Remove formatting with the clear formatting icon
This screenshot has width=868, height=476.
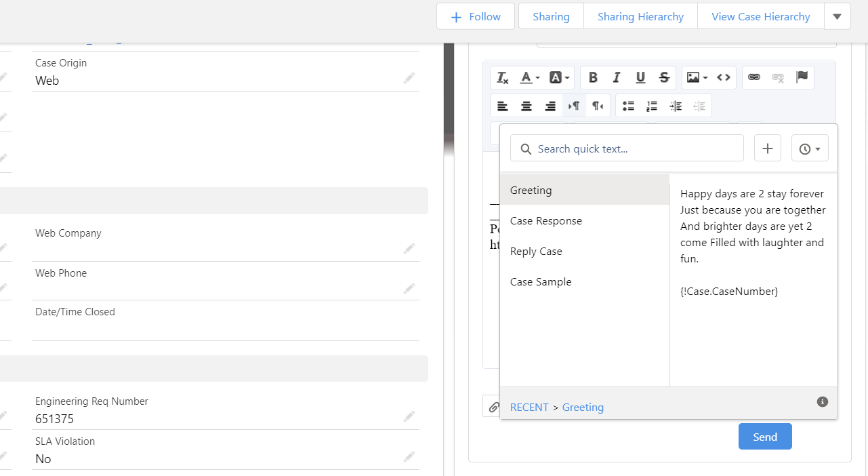point(502,77)
